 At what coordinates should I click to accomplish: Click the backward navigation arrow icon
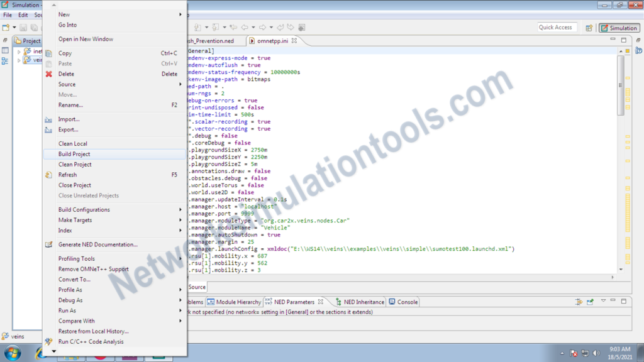[x=245, y=27]
